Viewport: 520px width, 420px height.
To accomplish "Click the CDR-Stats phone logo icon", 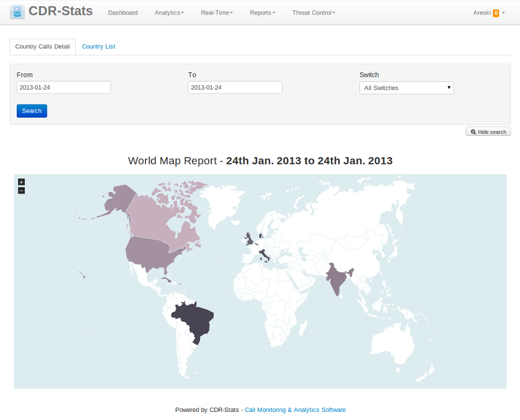I will (x=17, y=12).
